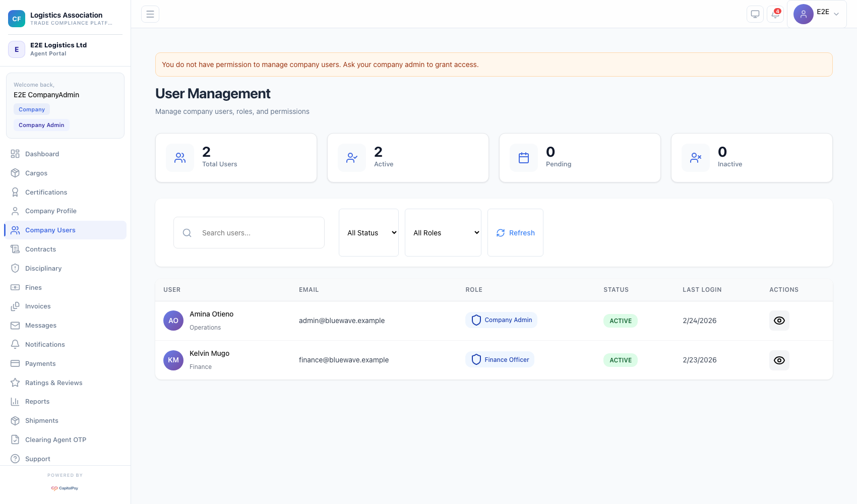Viewport: 857px width, 504px height.
Task: Go to Dashboard in sidebar
Action: (x=42, y=154)
